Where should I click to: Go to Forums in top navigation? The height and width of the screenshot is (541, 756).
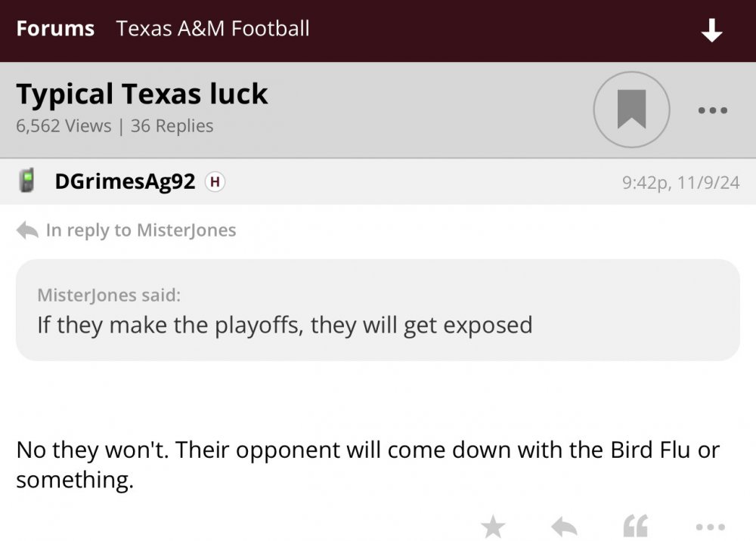[x=55, y=29]
